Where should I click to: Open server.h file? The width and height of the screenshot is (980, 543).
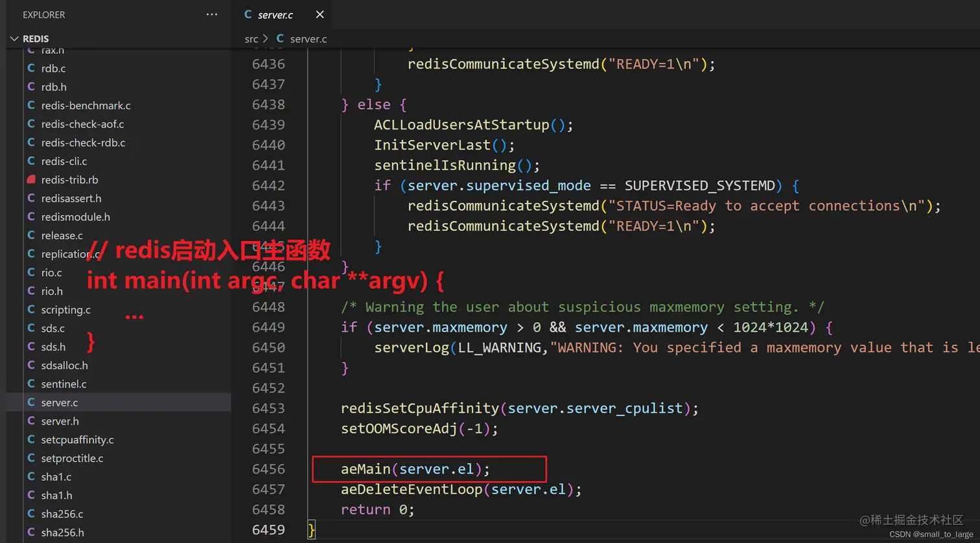pos(60,421)
